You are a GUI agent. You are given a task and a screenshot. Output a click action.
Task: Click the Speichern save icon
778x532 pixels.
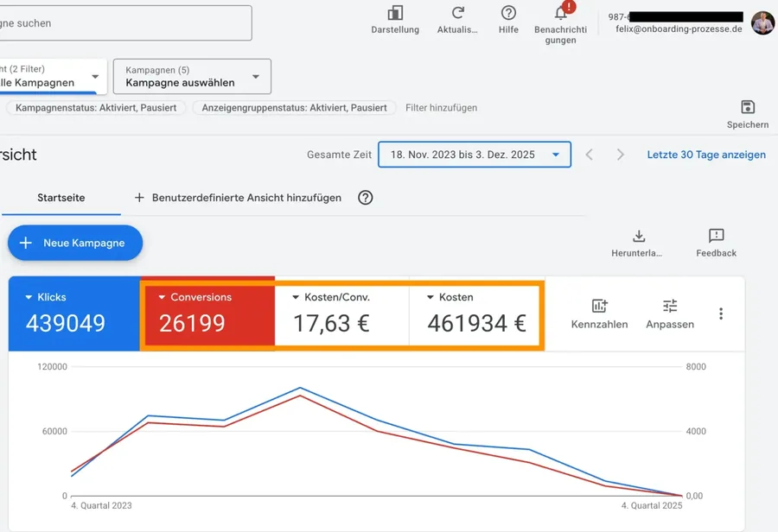coord(748,107)
